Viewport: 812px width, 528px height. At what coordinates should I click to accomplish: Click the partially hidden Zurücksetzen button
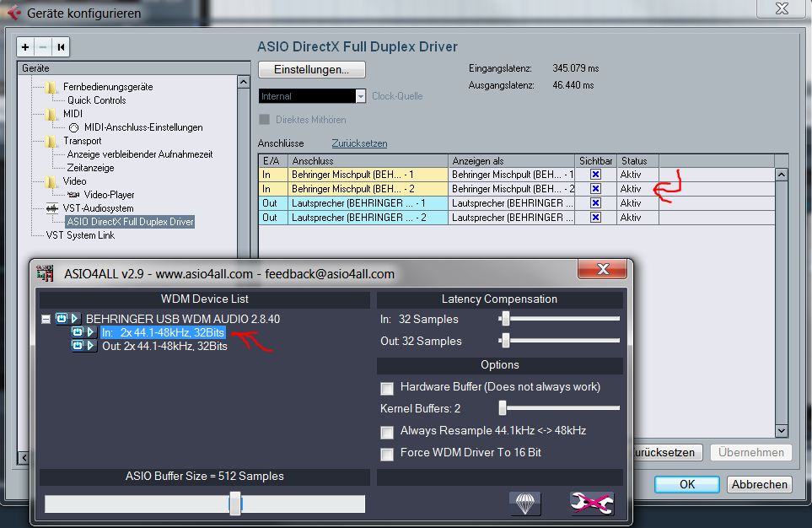tap(667, 452)
